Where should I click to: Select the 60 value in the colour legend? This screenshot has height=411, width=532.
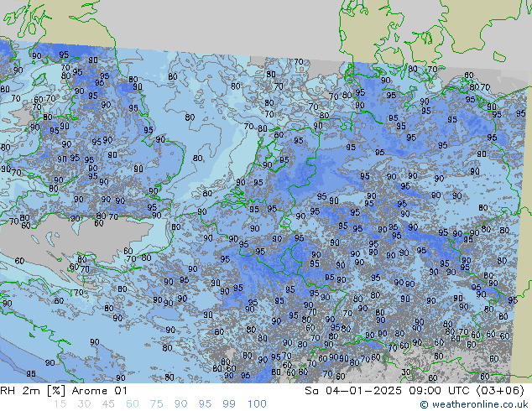pyautogui.click(x=133, y=404)
